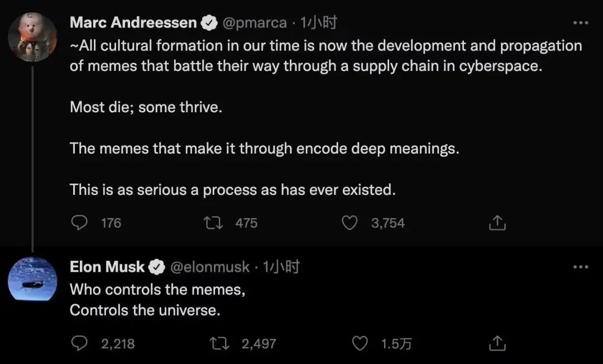Click the @elonmusk handle
The height and width of the screenshot is (364, 603).
(x=209, y=267)
